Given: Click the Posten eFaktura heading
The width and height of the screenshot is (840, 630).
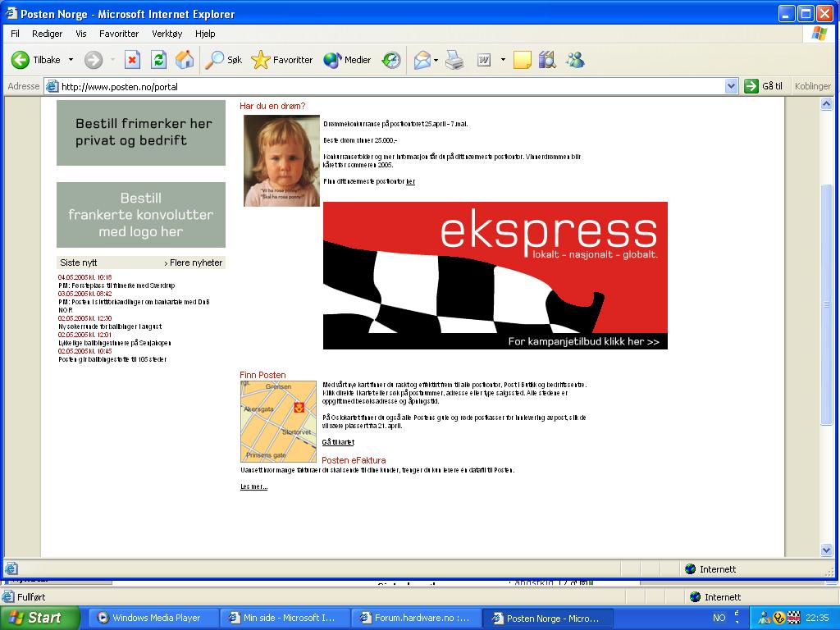Looking at the screenshot, I should [x=354, y=460].
